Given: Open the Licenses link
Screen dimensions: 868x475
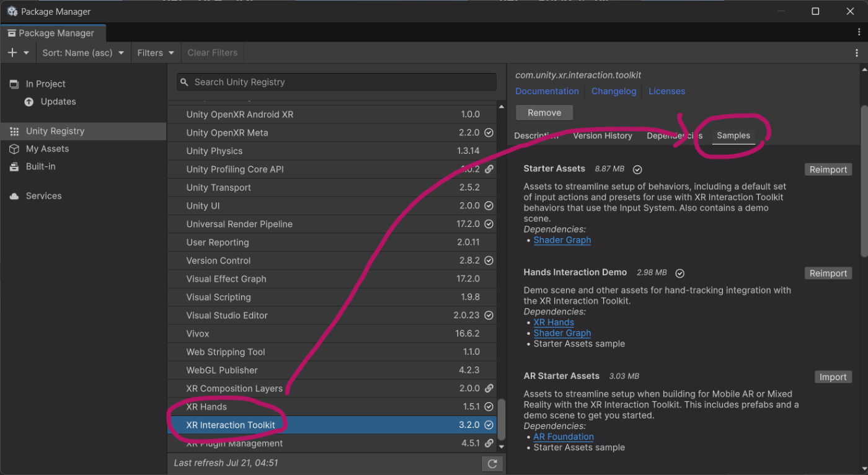Looking at the screenshot, I should point(666,91).
